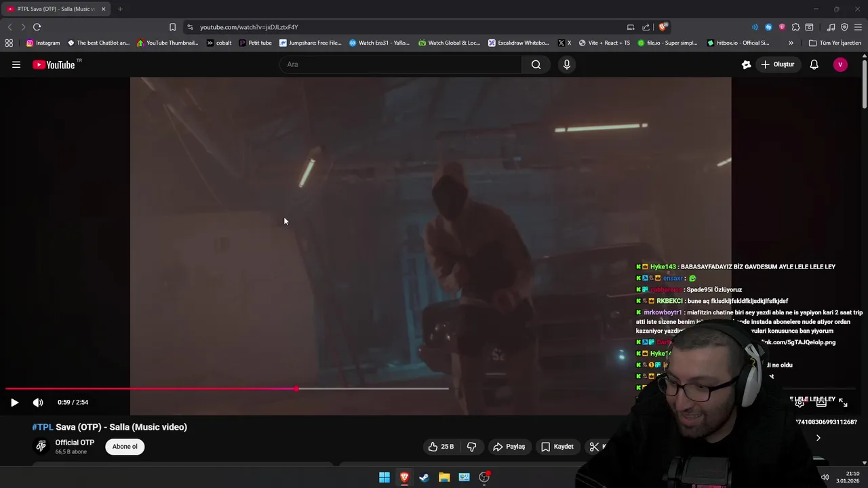Like the video with thumbs up

[x=441, y=447]
